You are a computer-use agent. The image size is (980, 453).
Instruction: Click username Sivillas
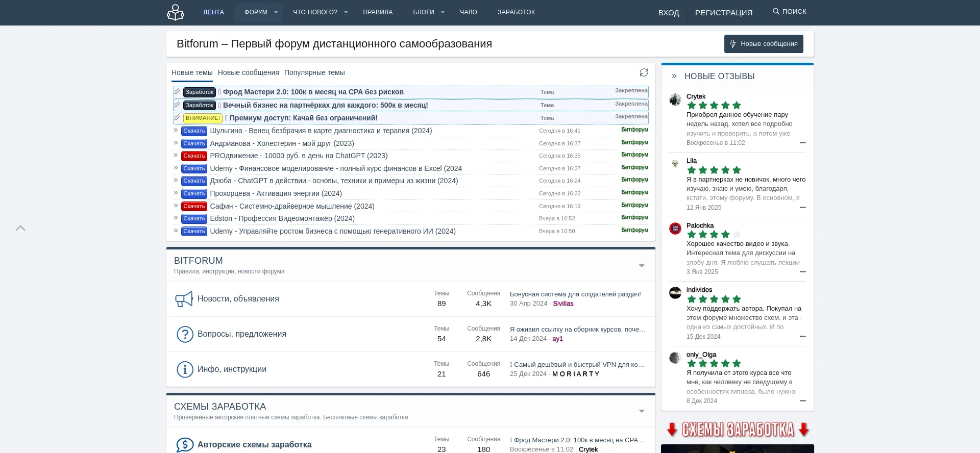pos(563,304)
